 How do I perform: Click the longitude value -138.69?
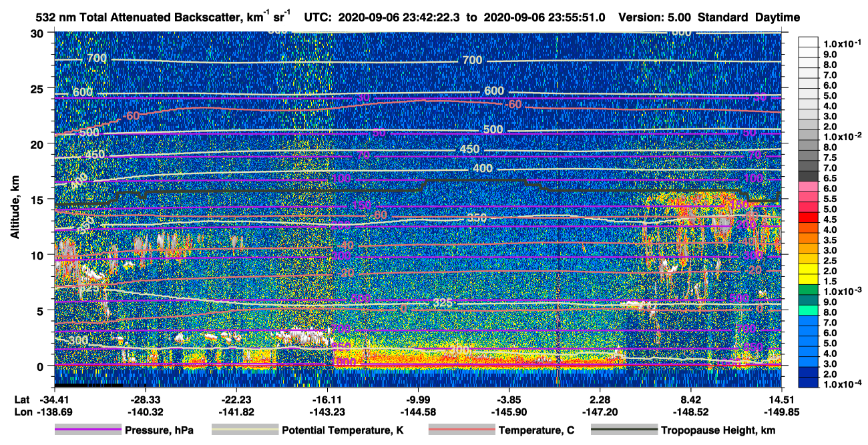tap(55, 412)
